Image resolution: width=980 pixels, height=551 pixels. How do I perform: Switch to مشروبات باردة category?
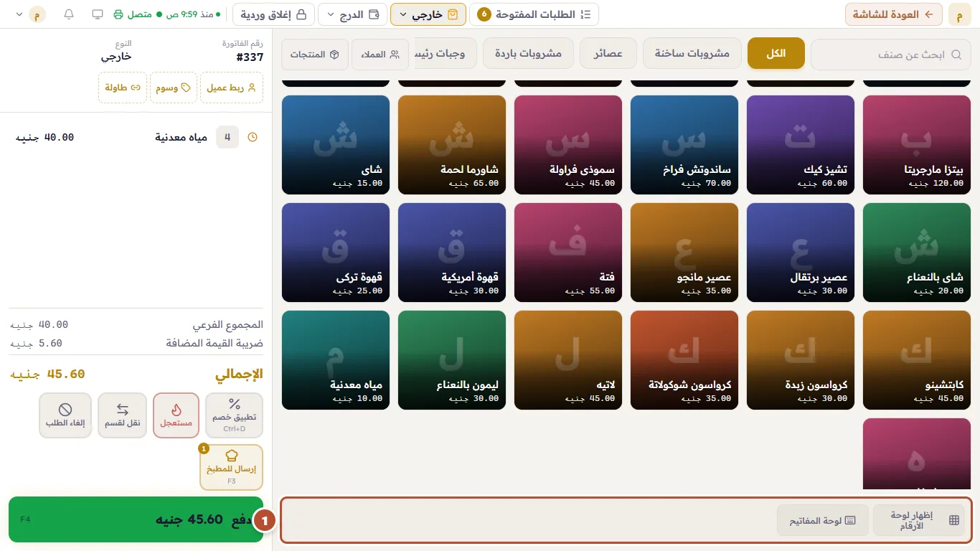click(x=529, y=54)
